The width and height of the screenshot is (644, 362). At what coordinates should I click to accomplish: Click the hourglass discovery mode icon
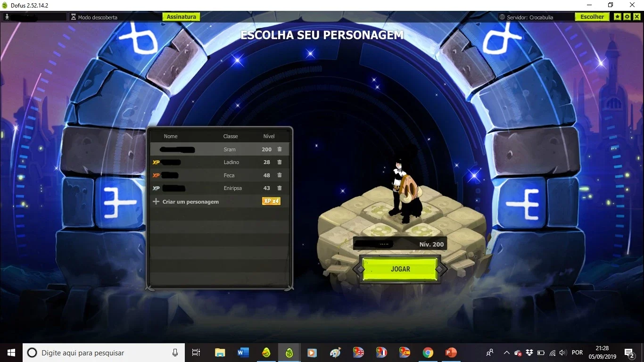point(73,17)
